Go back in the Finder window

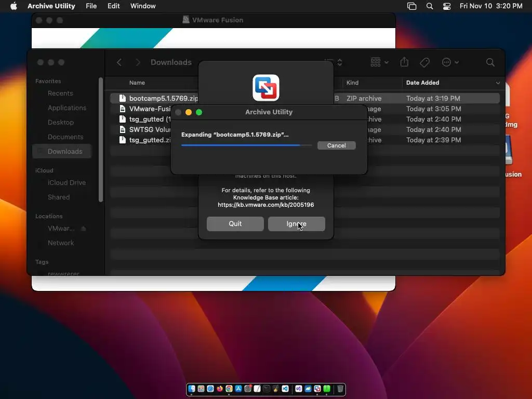click(x=119, y=62)
